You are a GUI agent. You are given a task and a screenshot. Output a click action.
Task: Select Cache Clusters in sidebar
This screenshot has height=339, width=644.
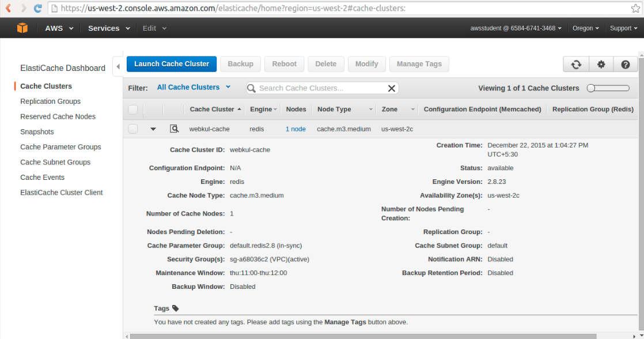click(x=46, y=86)
